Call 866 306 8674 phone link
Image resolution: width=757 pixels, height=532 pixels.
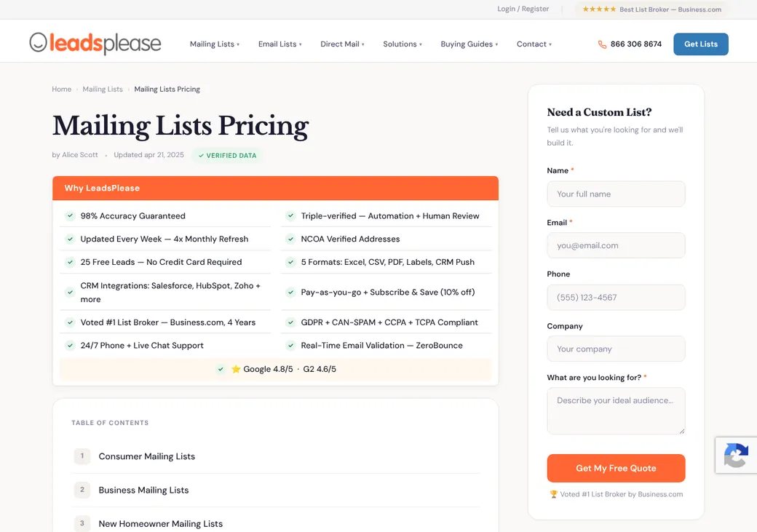[x=636, y=44]
